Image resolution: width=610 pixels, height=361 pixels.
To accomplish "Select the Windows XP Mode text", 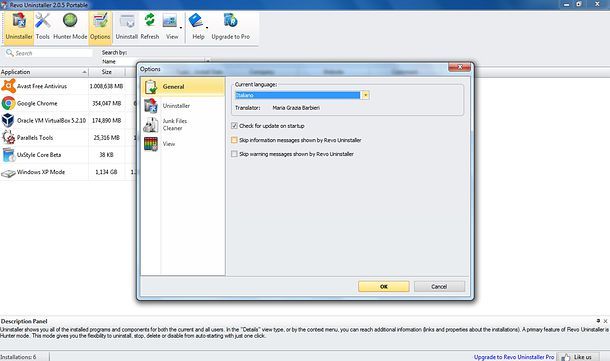I will pyautogui.click(x=41, y=172).
